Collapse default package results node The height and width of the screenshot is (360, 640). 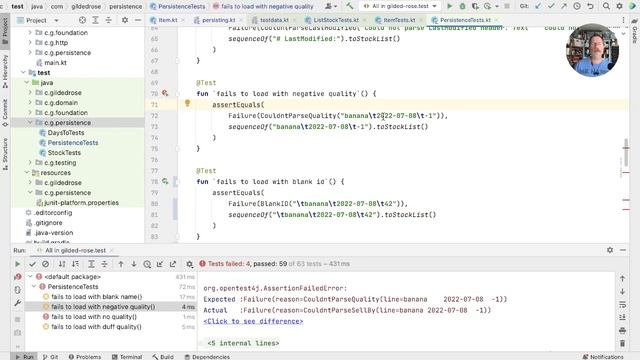30,277
